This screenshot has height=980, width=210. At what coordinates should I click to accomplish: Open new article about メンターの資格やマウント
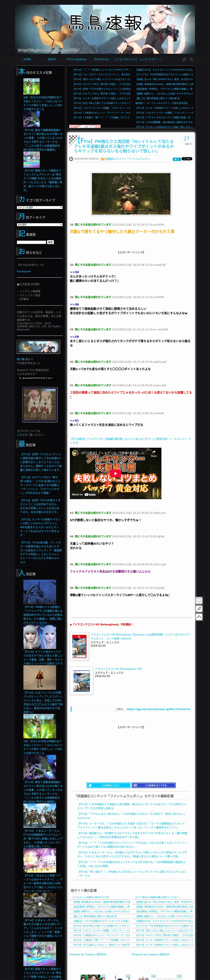[40, 527]
